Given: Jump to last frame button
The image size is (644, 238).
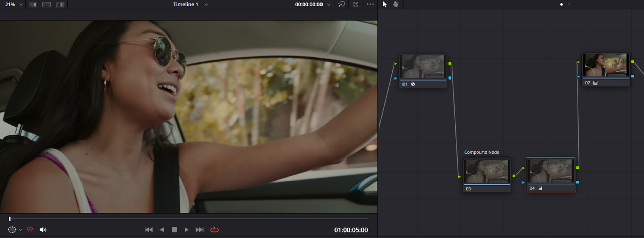Looking at the screenshot, I should [200, 230].
